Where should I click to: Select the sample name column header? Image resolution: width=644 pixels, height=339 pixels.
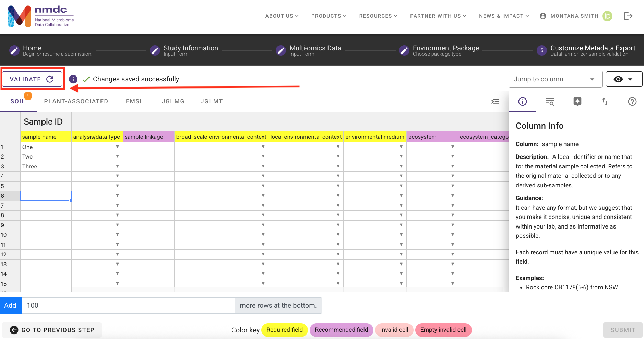click(x=46, y=137)
